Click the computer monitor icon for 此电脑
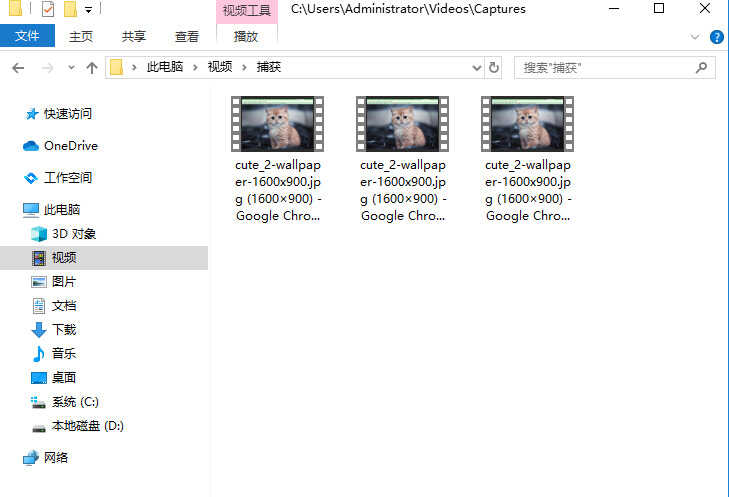 point(31,210)
